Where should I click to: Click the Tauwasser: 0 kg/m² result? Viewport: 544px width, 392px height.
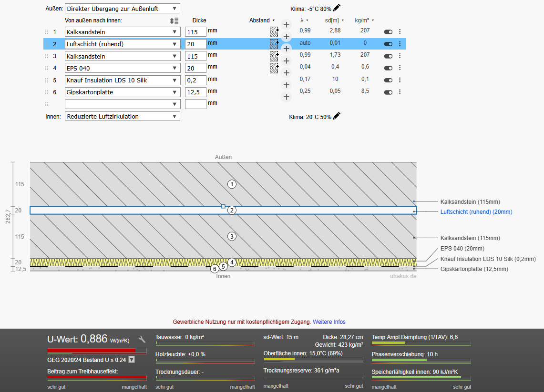click(179, 337)
